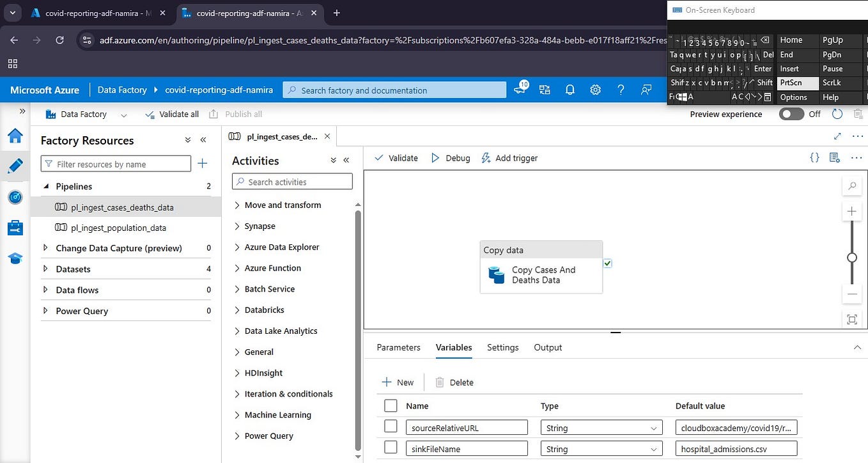Image resolution: width=868 pixels, height=463 pixels.
Task: Select all variables with the header checkbox
Action: click(391, 405)
